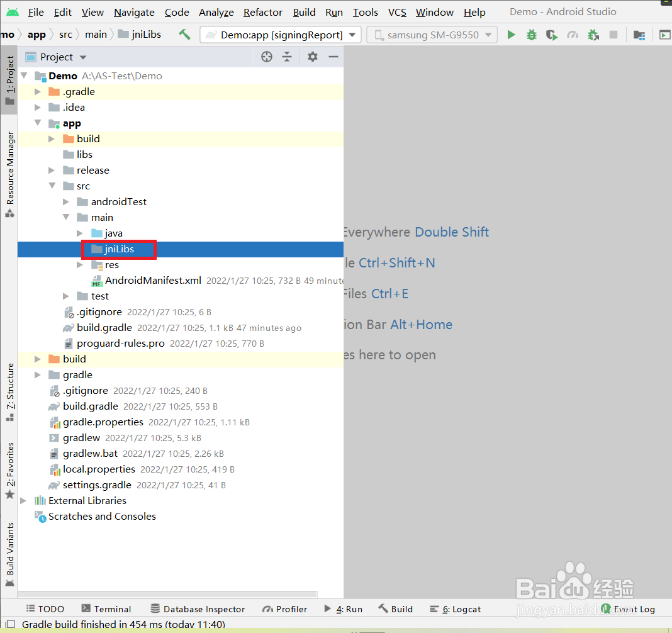Screen dimensions: 672x633
Task: Open the VCS menu
Action: click(x=397, y=13)
